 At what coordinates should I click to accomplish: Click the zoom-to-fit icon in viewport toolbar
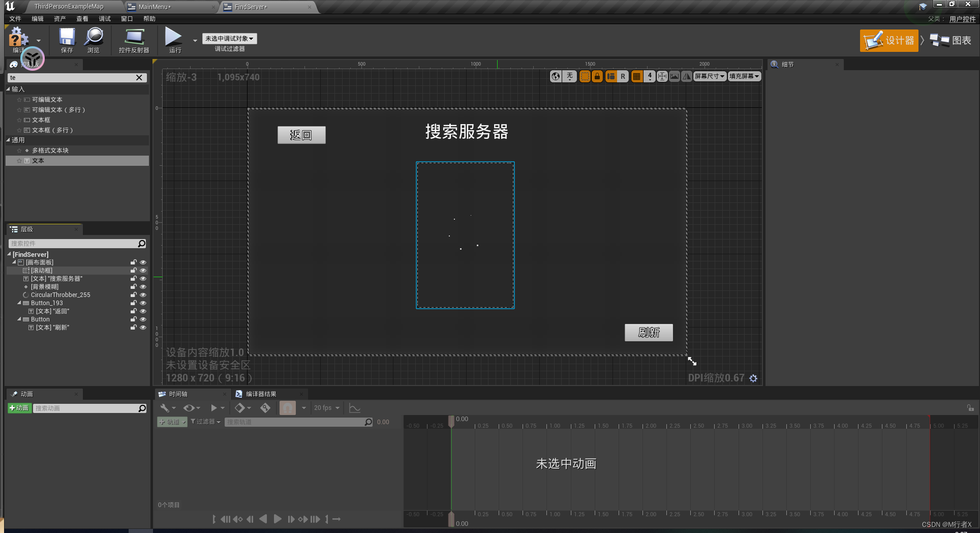coord(662,76)
